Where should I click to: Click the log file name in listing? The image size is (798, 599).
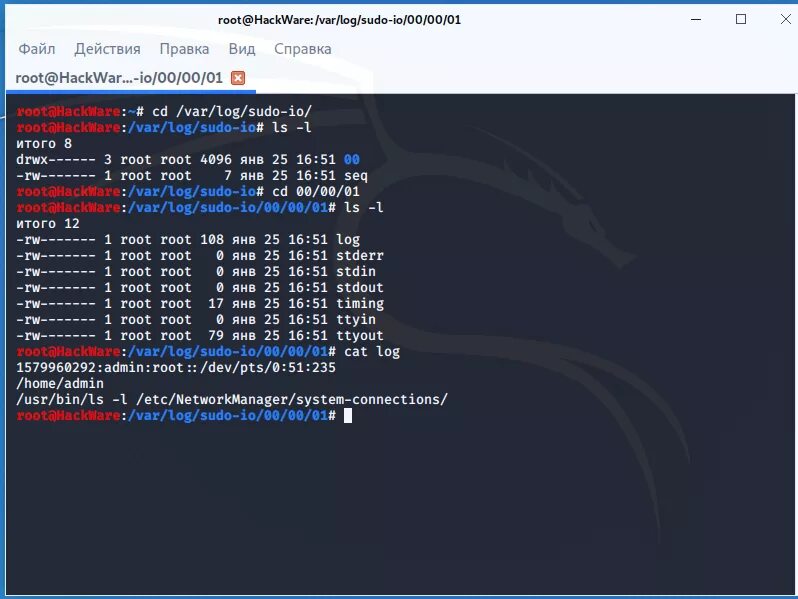pyautogui.click(x=348, y=240)
